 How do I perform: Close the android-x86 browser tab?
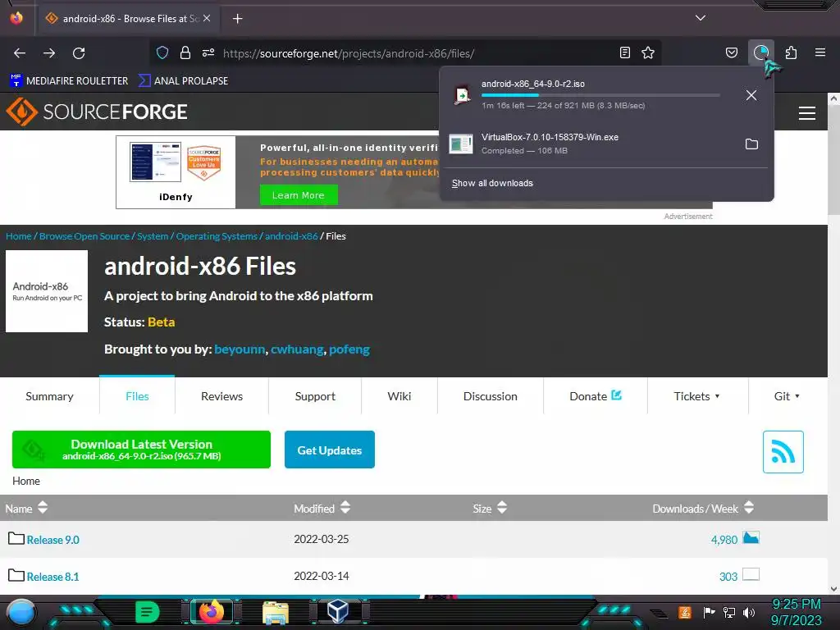coord(207,18)
